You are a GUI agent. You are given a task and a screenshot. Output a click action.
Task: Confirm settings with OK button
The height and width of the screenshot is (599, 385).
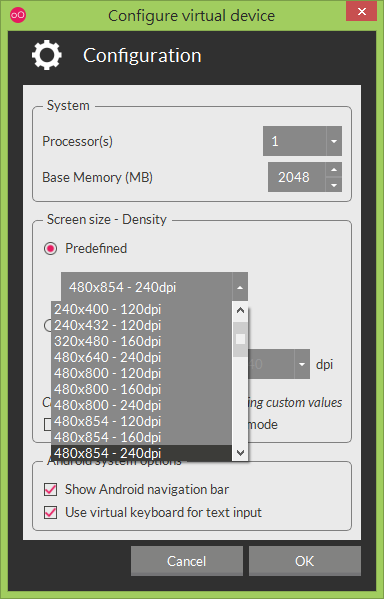(x=305, y=561)
